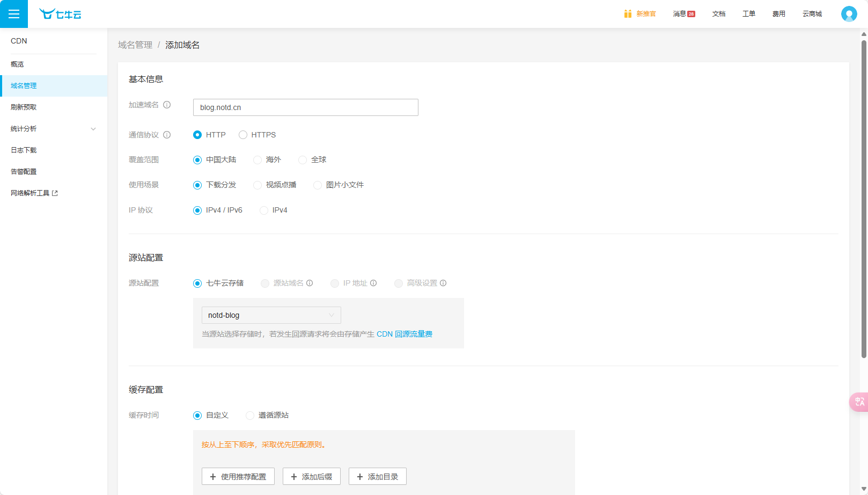Select 七牛云存储 origin option
This screenshot has width=868, height=495.
(197, 283)
